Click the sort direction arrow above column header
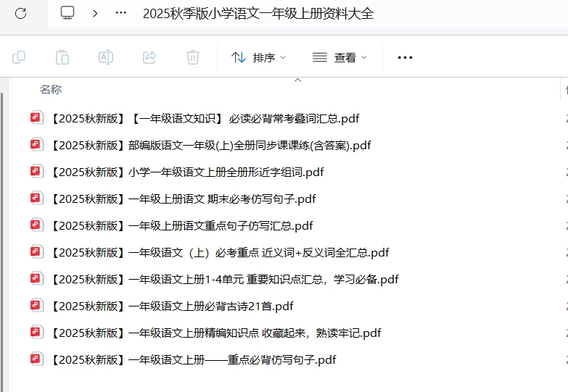The width and height of the screenshot is (568, 392). [297, 80]
